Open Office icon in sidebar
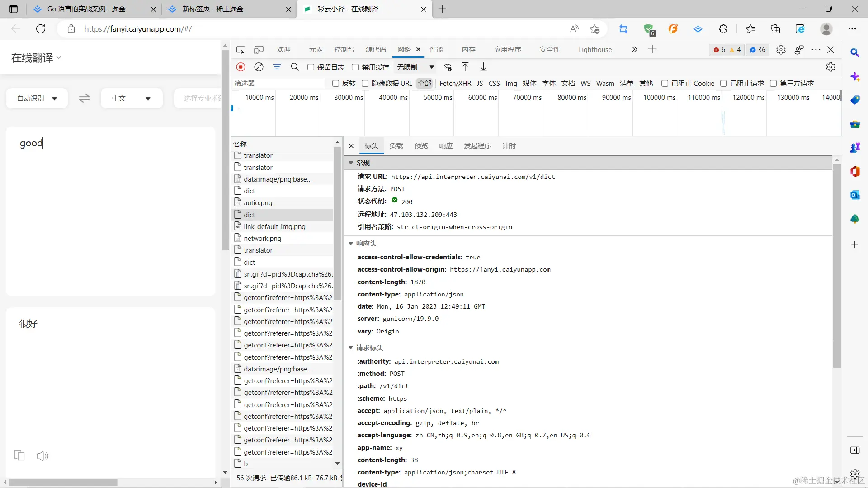 pyautogui.click(x=854, y=171)
